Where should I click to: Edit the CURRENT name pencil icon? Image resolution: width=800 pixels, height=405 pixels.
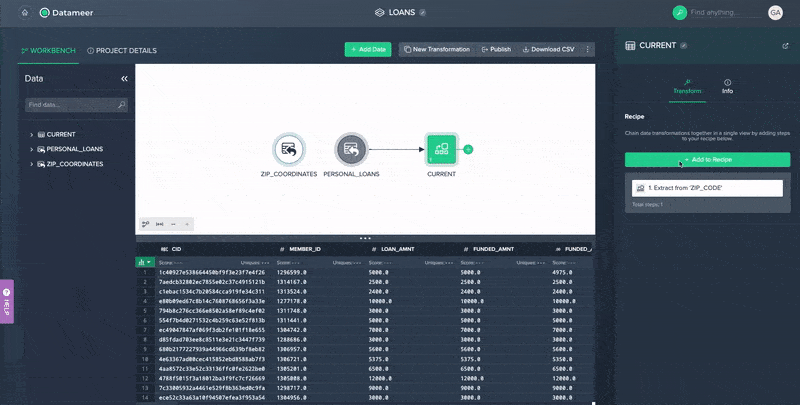(x=684, y=45)
